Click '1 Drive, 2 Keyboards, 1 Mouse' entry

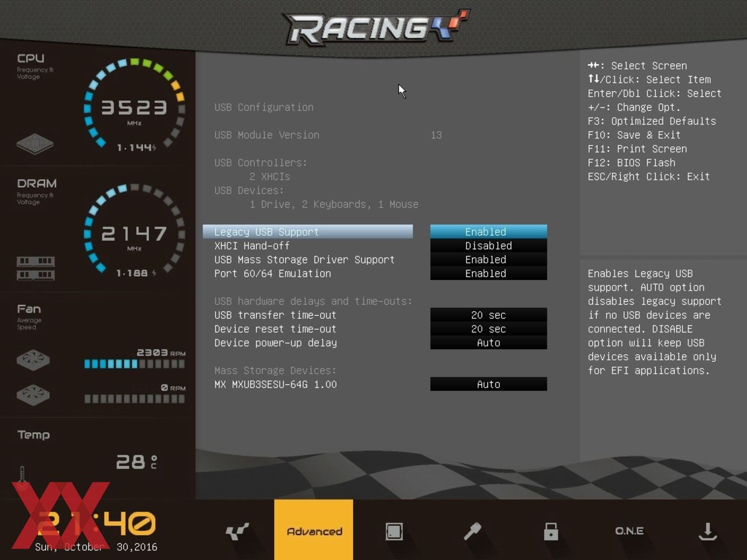[x=334, y=204]
